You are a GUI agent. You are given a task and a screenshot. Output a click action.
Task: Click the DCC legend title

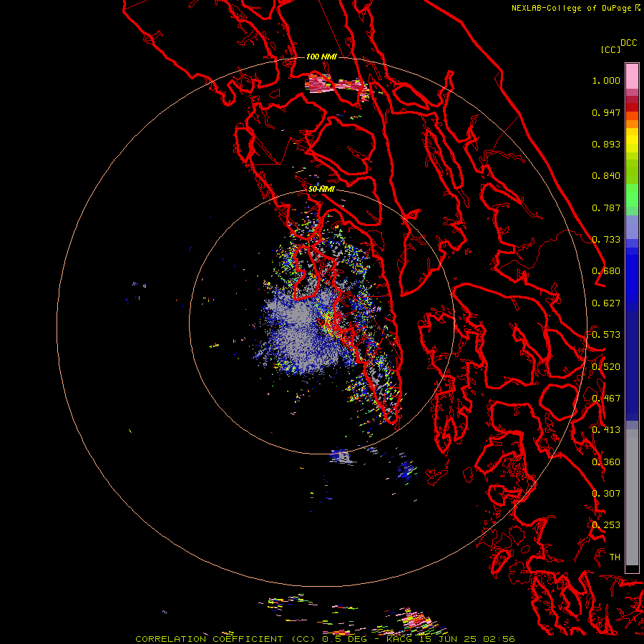(x=628, y=43)
